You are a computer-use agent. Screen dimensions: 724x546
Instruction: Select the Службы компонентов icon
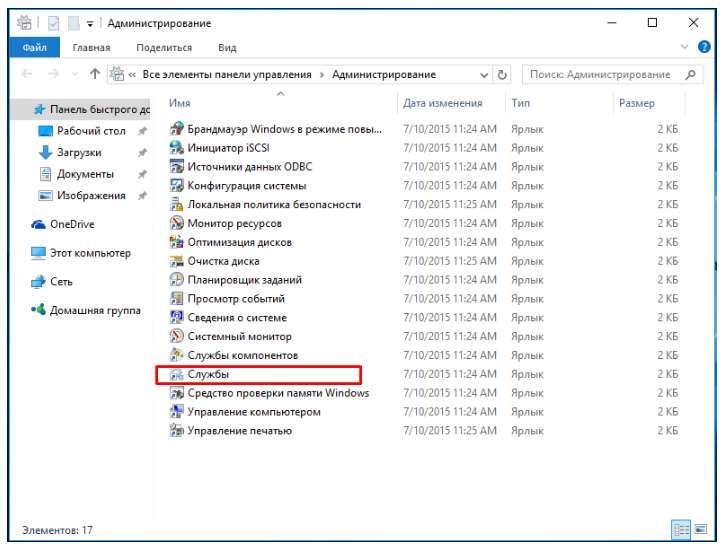point(176,355)
